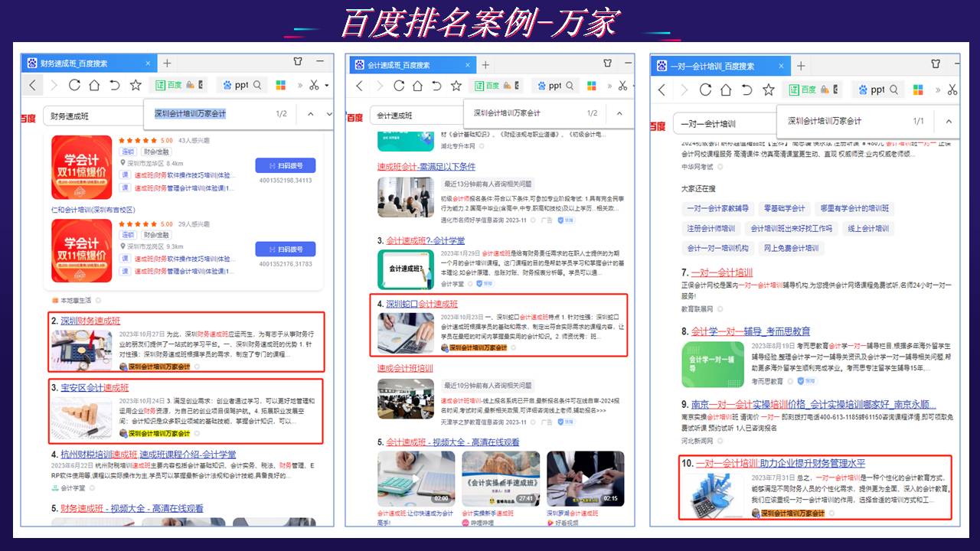Open the 速成会计班培训 result link
980x551 pixels.
405,368
